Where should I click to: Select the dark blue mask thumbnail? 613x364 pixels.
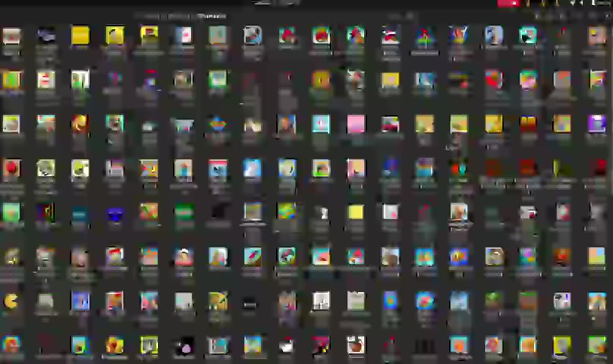pos(115,215)
